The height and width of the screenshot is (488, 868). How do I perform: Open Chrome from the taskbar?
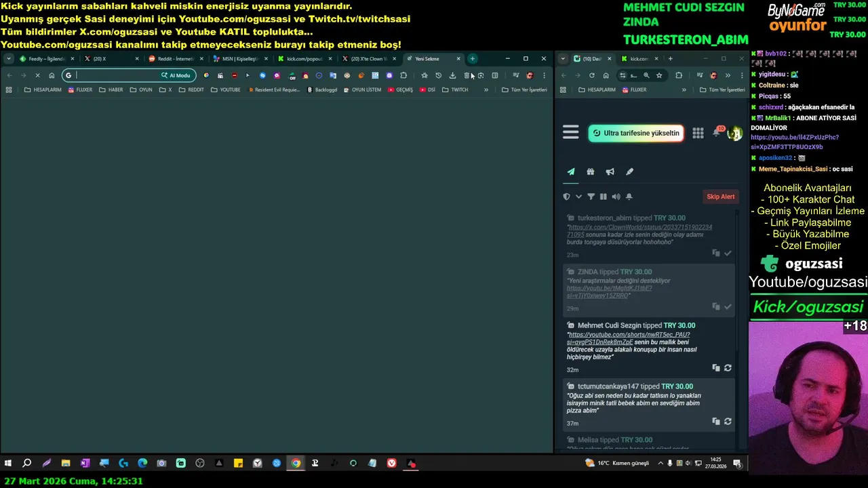pos(296,464)
